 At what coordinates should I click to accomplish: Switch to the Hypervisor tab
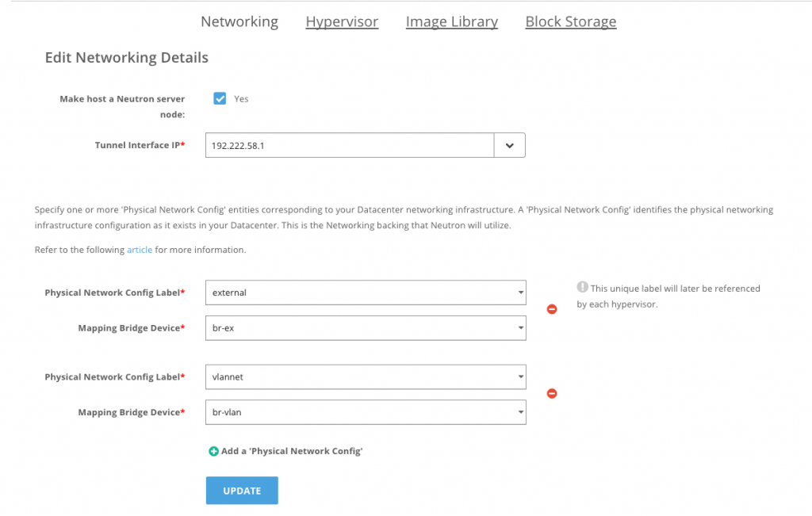(x=342, y=22)
